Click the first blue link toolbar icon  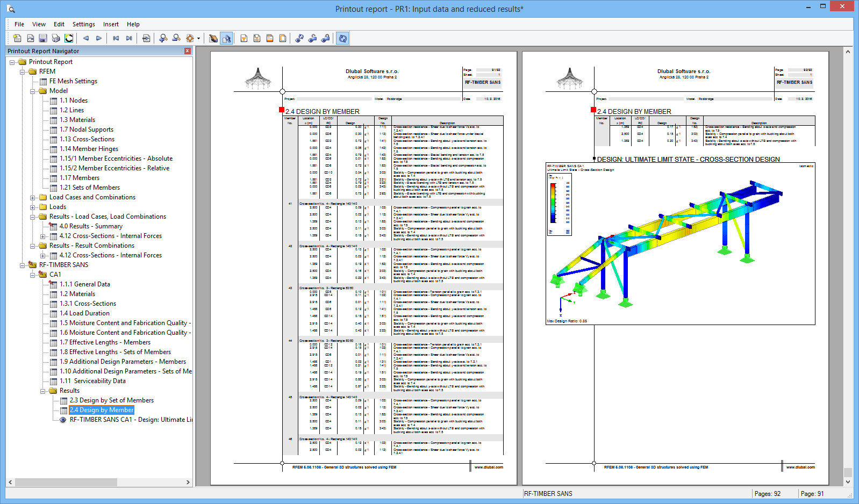(x=299, y=38)
